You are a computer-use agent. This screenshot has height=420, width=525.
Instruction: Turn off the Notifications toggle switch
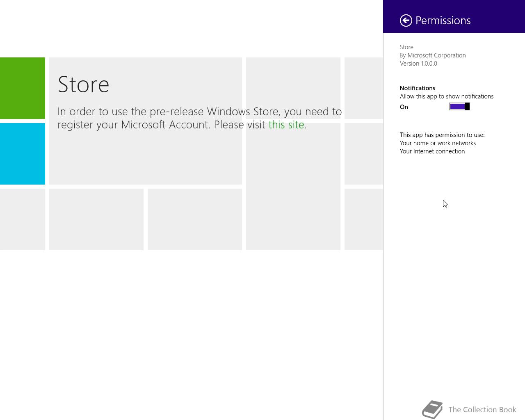click(459, 107)
